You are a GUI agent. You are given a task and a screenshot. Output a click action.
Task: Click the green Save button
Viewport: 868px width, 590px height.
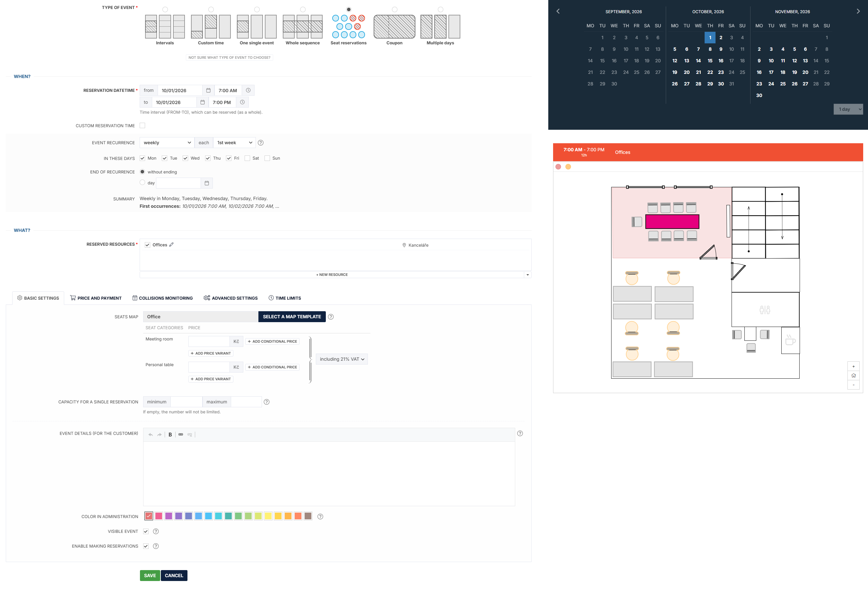[x=150, y=576]
